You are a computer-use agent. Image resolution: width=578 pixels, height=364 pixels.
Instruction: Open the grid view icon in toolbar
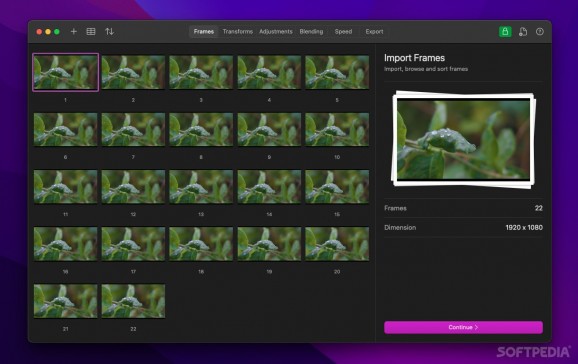tap(91, 32)
